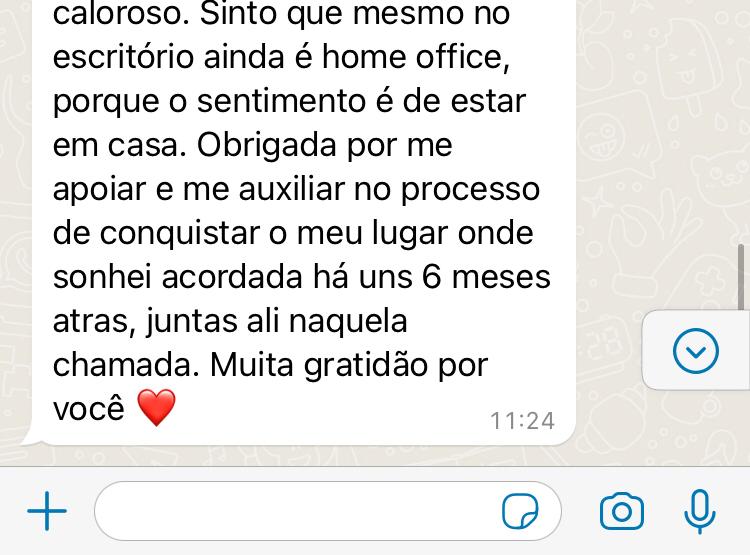Open the sticker picker in the message field
Screen dimensions: 750x555
(520, 511)
